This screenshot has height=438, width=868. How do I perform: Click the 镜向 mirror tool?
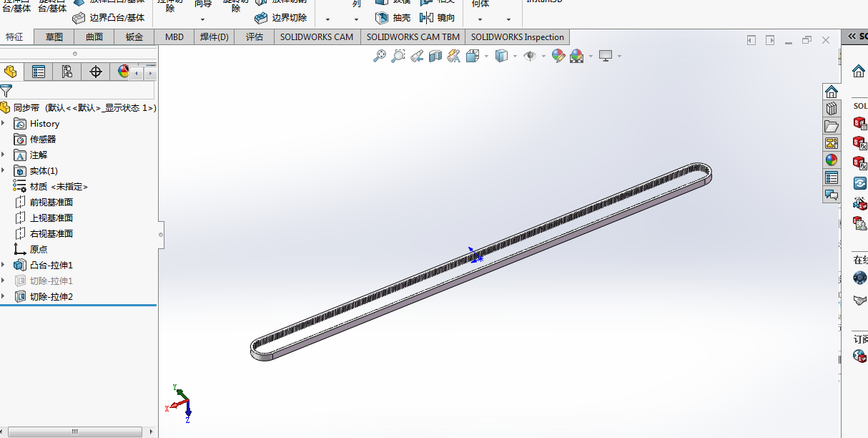pyautogui.click(x=438, y=18)
